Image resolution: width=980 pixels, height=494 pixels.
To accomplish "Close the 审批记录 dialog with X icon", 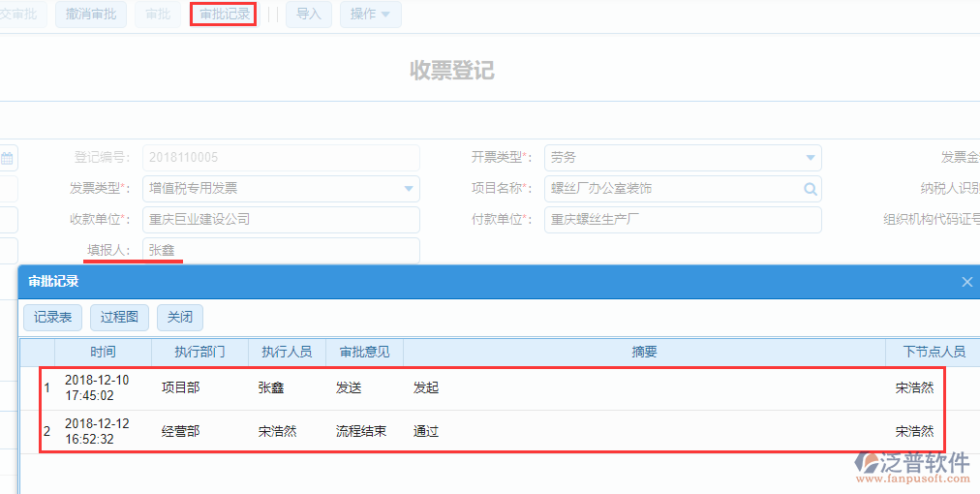I will pos(966,282).
